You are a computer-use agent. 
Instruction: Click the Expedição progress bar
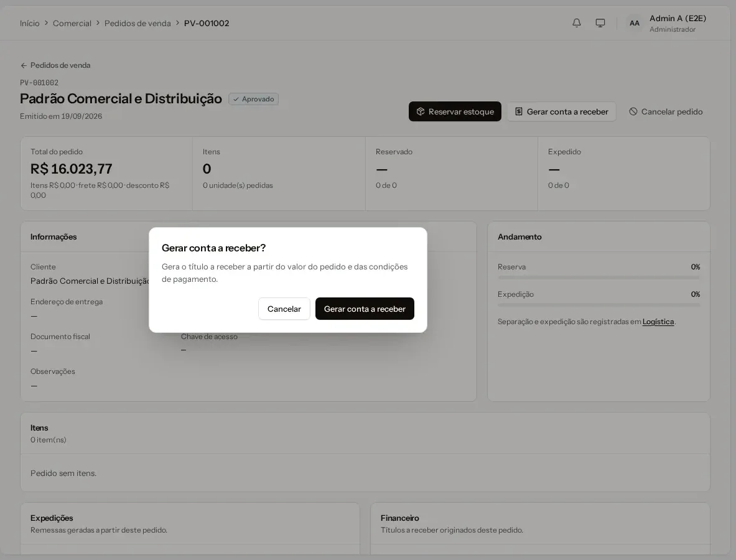(x=599, y=305)
